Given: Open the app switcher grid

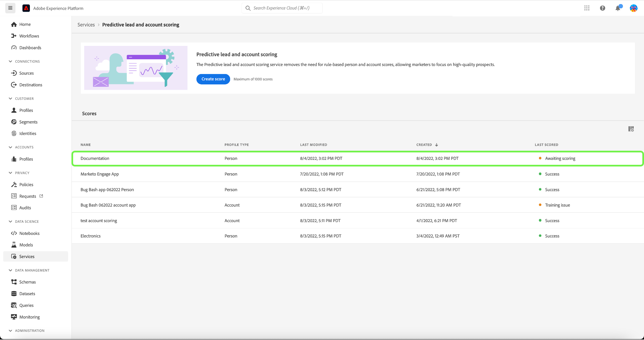Looking at the screenshot, I should pos(587,8).
